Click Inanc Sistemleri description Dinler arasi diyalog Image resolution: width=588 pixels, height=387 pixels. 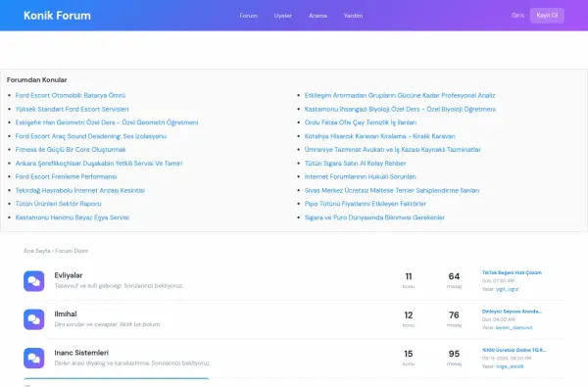(132, 363)
